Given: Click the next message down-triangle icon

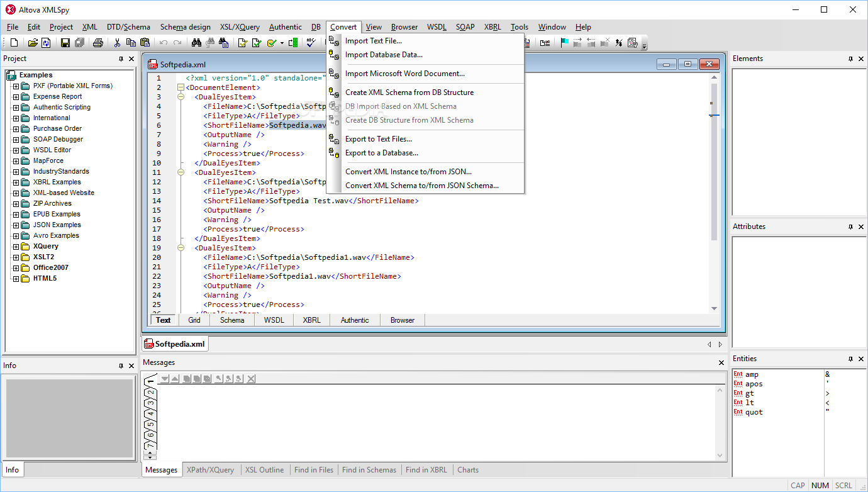Looking at the screenshot, I should [165, 378].
